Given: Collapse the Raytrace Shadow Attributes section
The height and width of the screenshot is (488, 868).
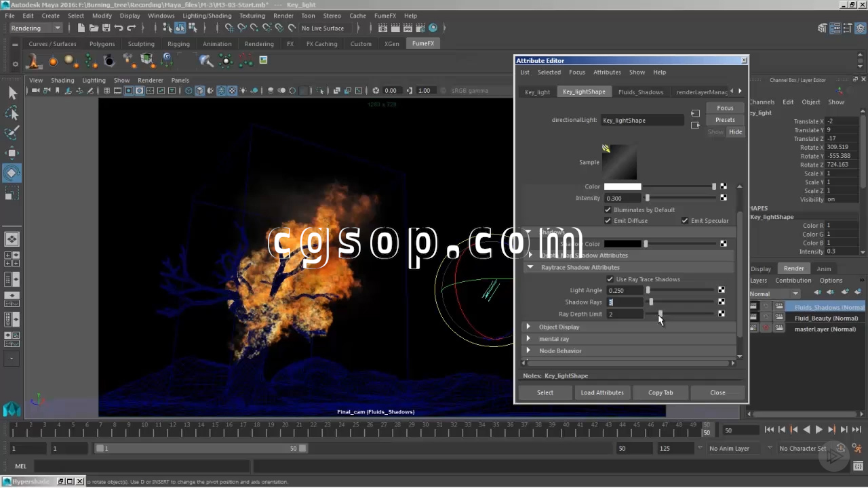Looking at the screenshot, I should coord(530,267).
